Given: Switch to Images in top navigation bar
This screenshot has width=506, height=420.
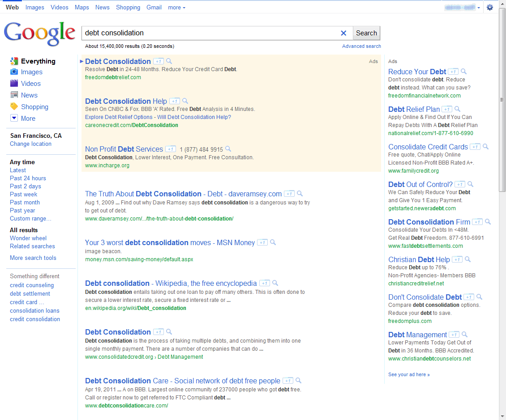Looking at the screenshot, I should (x=34, y=8).
